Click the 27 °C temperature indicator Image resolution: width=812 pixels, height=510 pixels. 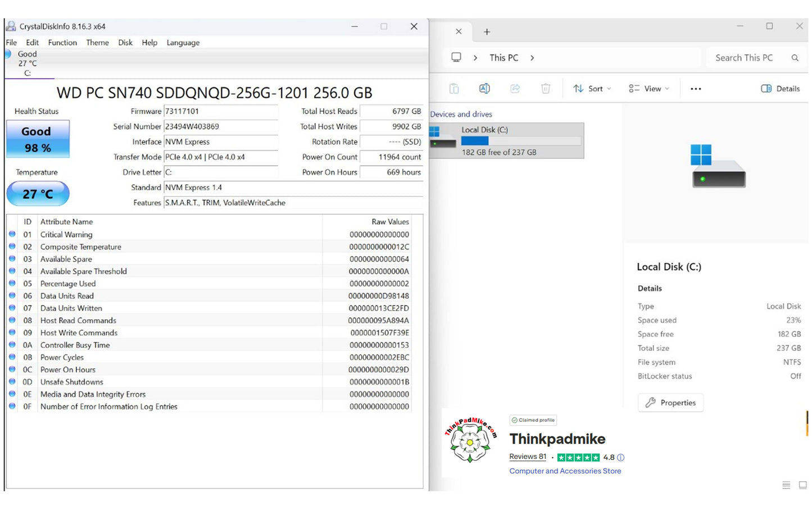coord(38,194)
